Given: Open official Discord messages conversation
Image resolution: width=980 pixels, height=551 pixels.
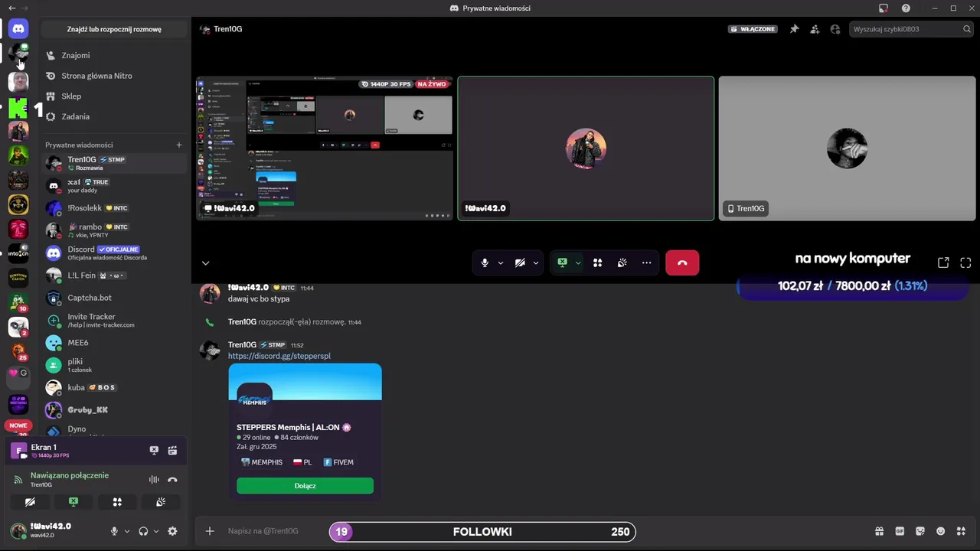Looking at the screenshot, I should point(114,253).
